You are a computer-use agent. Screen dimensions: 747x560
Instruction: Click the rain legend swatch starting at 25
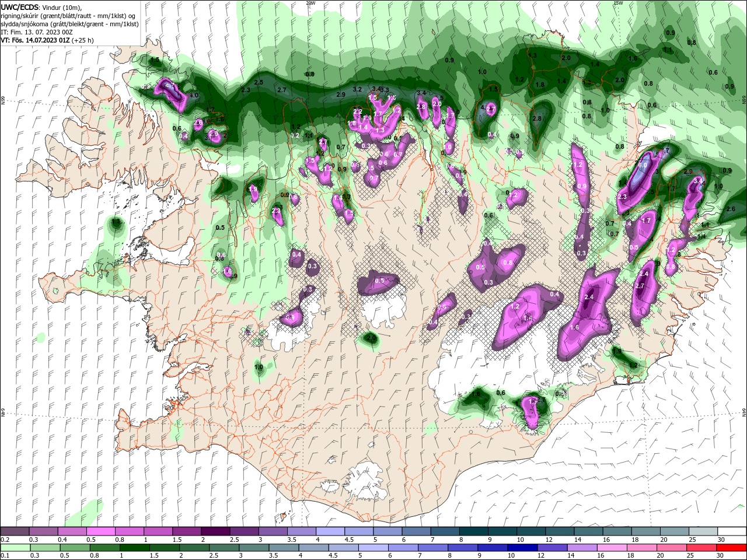click(x=701, y=548)
